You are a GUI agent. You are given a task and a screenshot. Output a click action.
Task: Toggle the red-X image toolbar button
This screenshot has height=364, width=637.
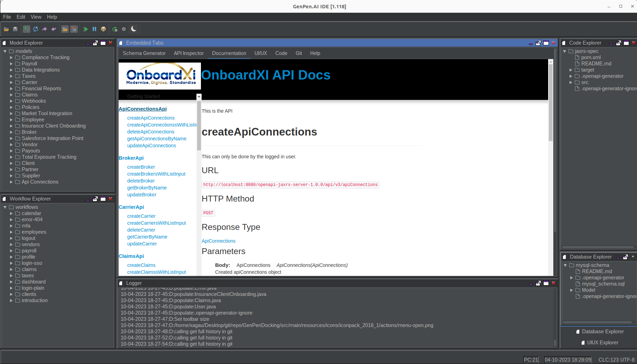[x=74, y=29]
